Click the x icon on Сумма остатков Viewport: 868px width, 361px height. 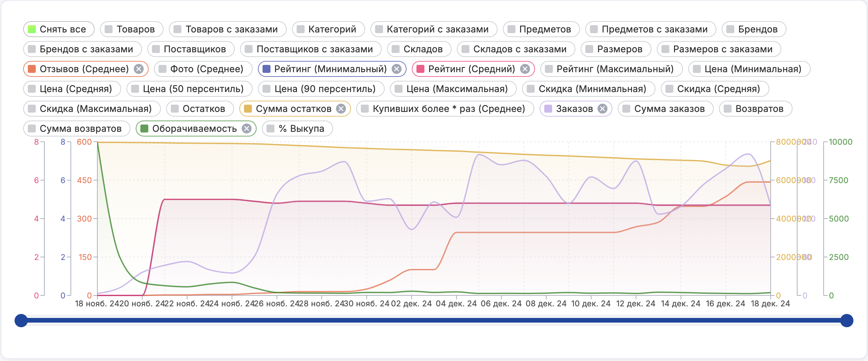[341, 109]
